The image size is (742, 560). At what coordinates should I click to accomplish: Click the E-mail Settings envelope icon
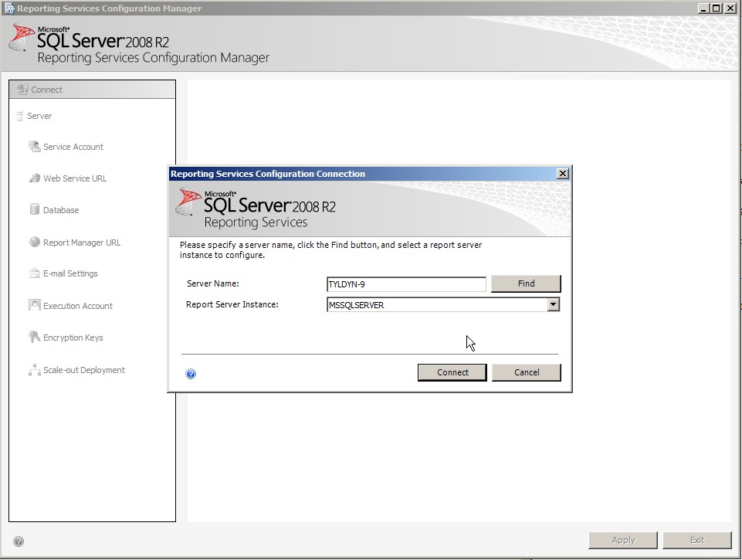pyautogui.click(x=34, y=273)
